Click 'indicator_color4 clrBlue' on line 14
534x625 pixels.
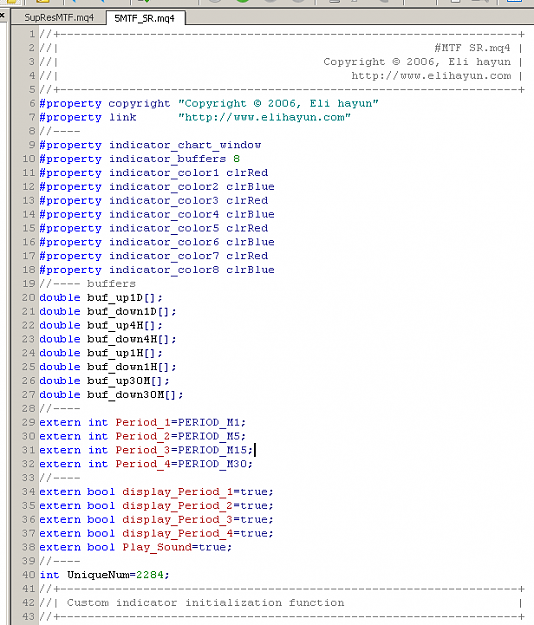[x=192, y=214]
